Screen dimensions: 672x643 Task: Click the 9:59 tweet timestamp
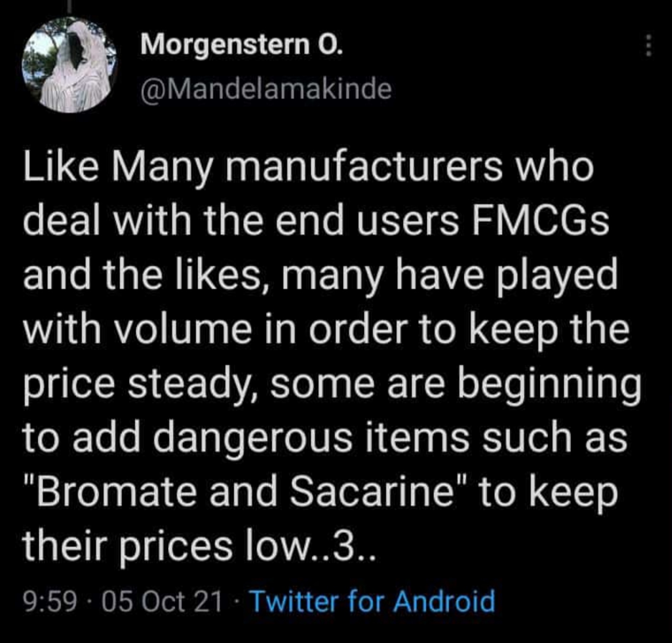coord(50,601)
